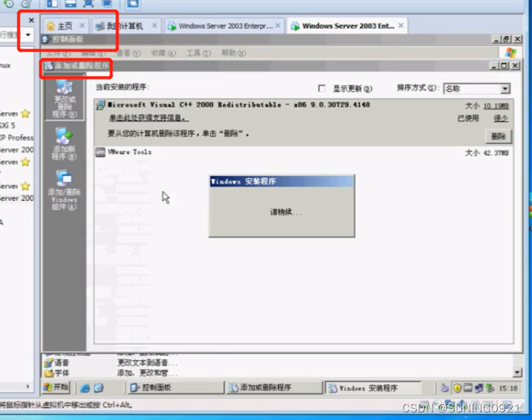Toggle the VMware show library sidebar icon
The width and height of the screenshot is (532, 420).
52,4
